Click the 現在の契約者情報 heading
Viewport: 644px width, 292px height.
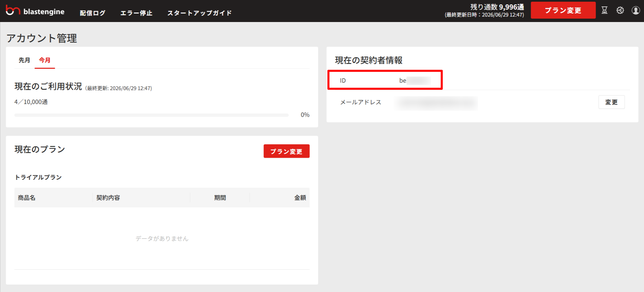click(369, 60)
